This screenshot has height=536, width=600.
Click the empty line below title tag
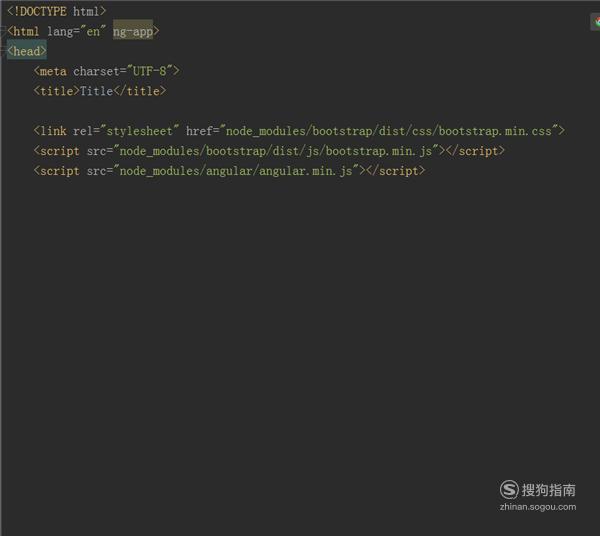(298, 111)
